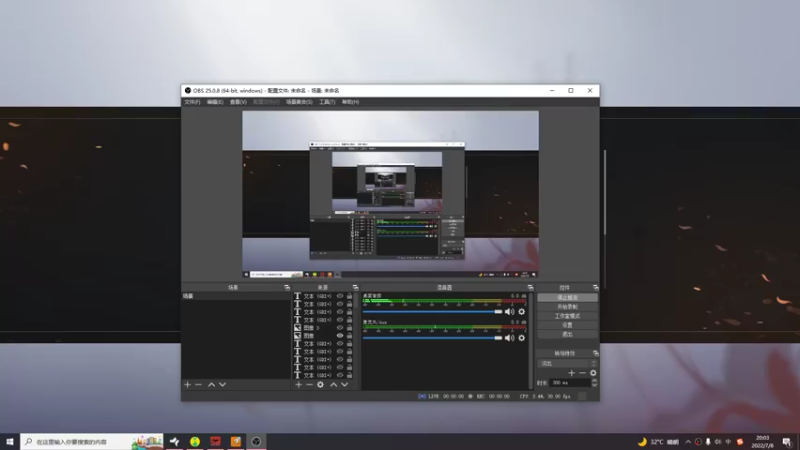Add a new scene with the plus icon
The width and height of the screenshot is (800, 450).
tap(187, 385)
